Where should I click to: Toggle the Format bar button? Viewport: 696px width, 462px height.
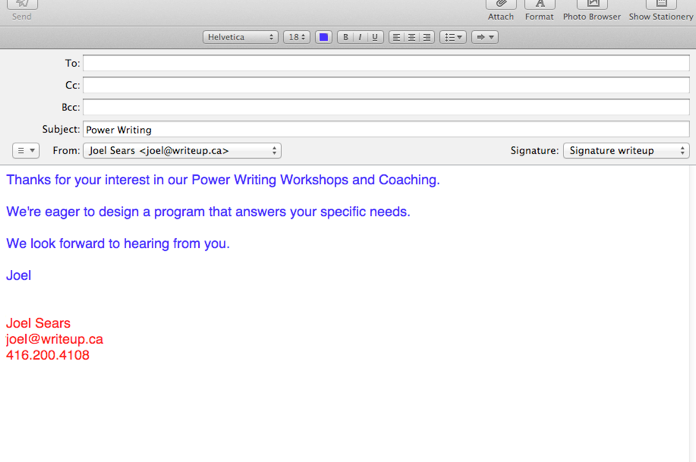pyautogui.click(x=540, y=4)
